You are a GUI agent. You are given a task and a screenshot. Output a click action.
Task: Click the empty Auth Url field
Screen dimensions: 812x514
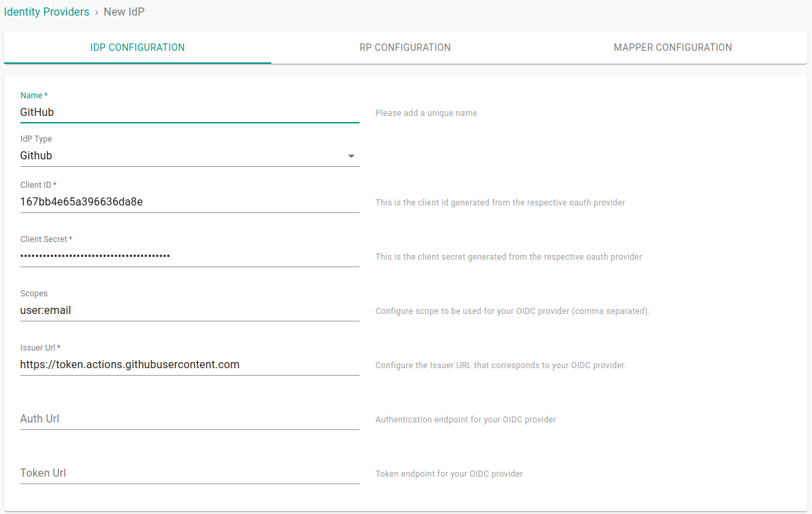point(189,419)
